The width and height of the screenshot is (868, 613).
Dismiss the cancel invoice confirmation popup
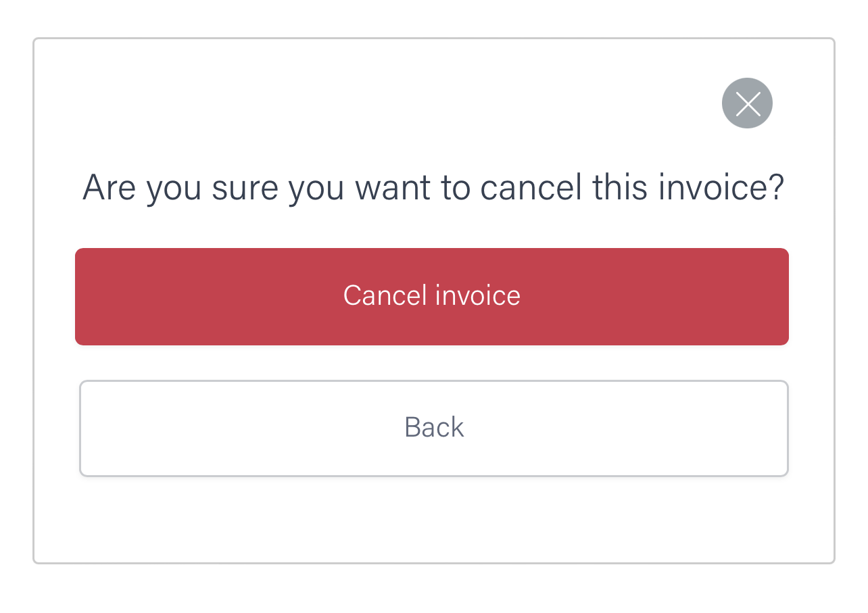pos(747,103)
